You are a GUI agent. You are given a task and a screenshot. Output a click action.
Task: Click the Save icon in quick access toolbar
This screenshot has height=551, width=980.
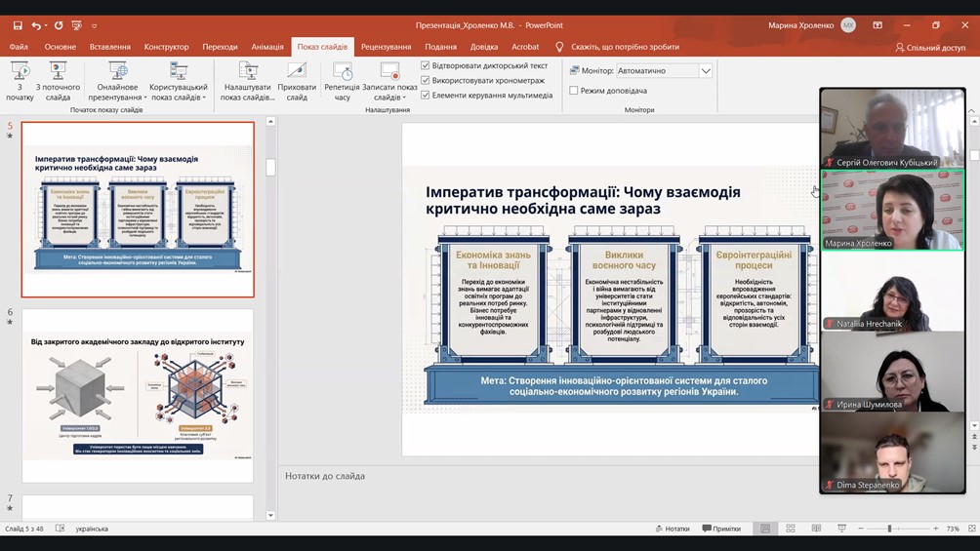pos(18,25)
